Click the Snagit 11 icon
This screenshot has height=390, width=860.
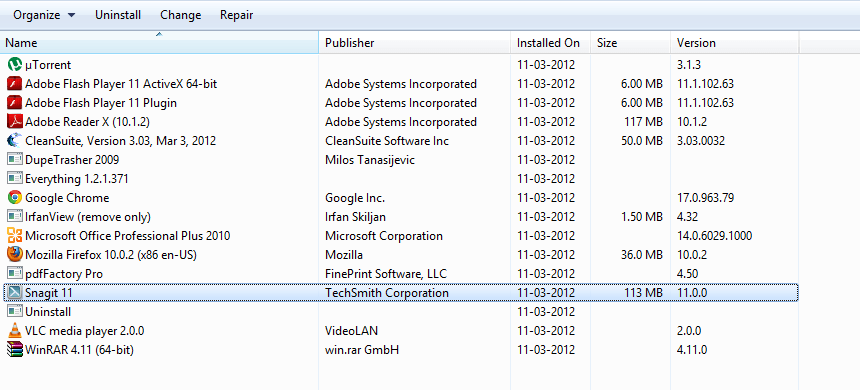coord(15,292)
